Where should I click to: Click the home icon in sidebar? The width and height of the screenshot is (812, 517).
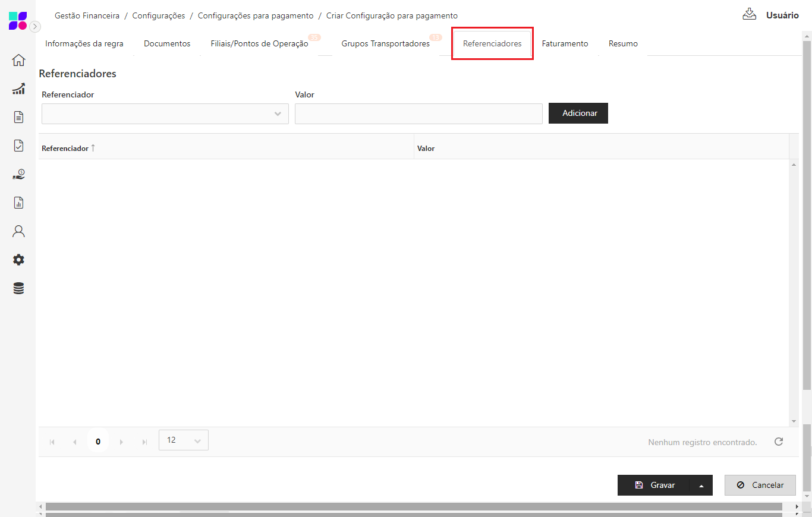coord(18,60)
